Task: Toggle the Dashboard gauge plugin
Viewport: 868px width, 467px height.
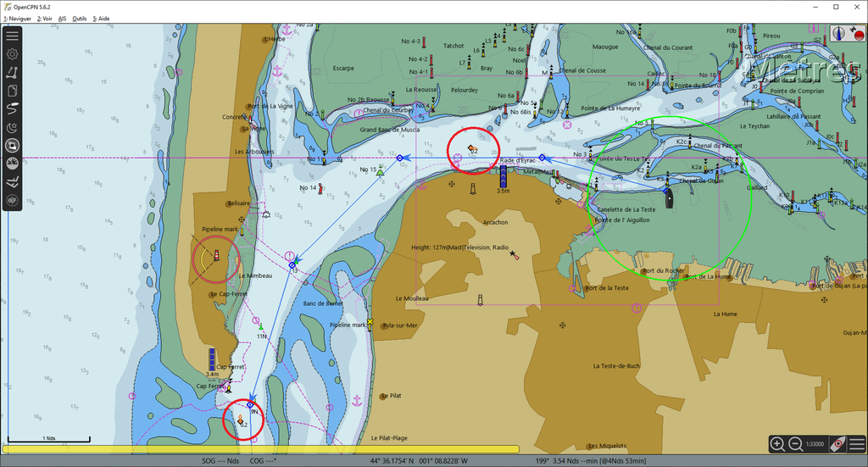Action: pyautogui.click(x=12, y=164)
